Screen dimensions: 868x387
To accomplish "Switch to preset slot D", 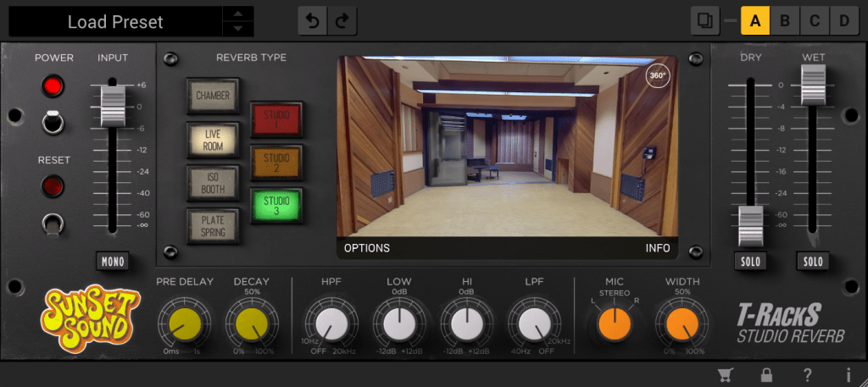I will coord(843,20).
